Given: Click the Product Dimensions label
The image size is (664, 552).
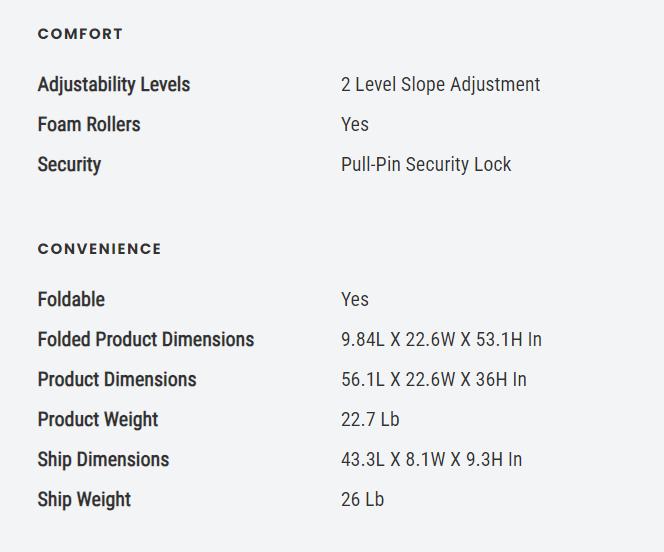Looking at the screenshot, I should (117, 380).
